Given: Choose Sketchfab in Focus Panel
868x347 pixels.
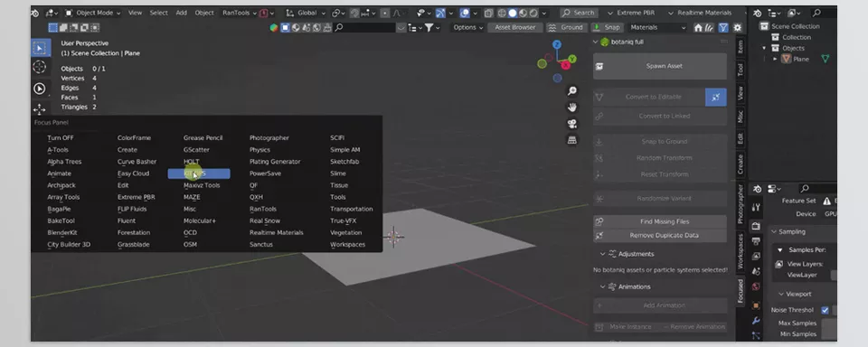Looking at the screenshot, I should (344, 162).
